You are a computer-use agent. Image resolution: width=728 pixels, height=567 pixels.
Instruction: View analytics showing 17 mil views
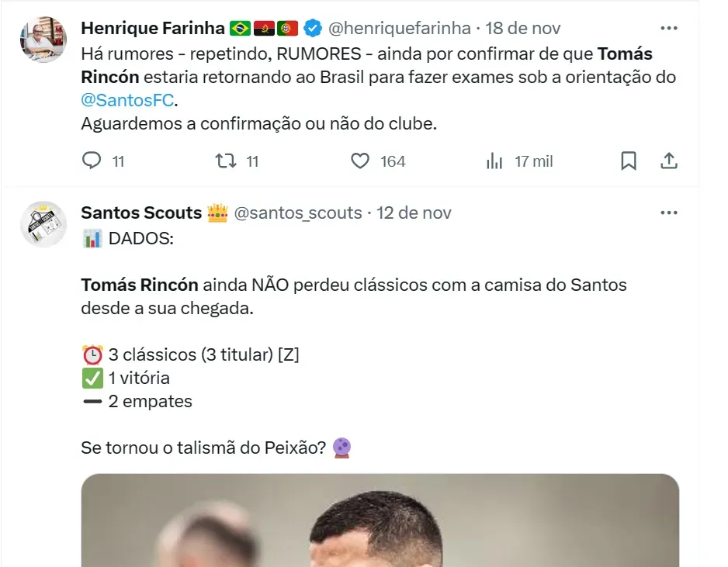[494, 161]
